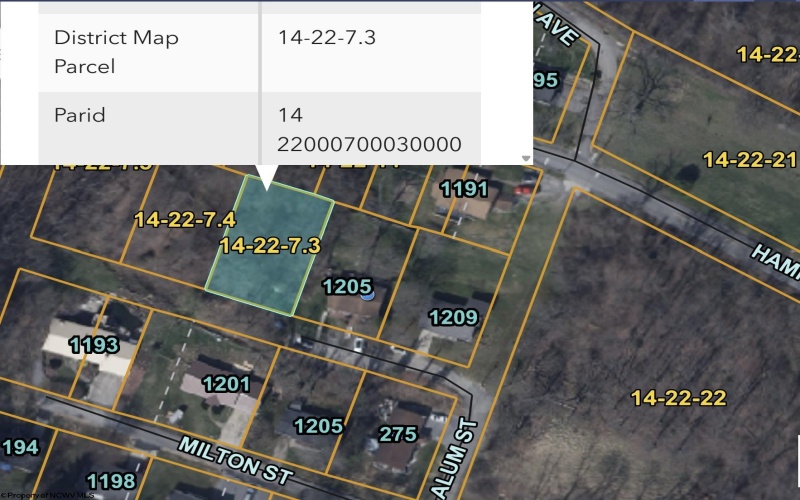Click house number 275 on the map
This screenshot has height=500, width=800.
tap(398, 434)
